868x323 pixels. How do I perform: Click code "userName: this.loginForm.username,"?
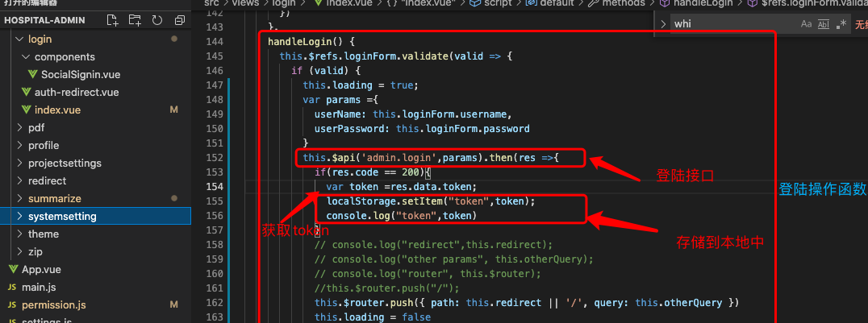tap(413, 114)
